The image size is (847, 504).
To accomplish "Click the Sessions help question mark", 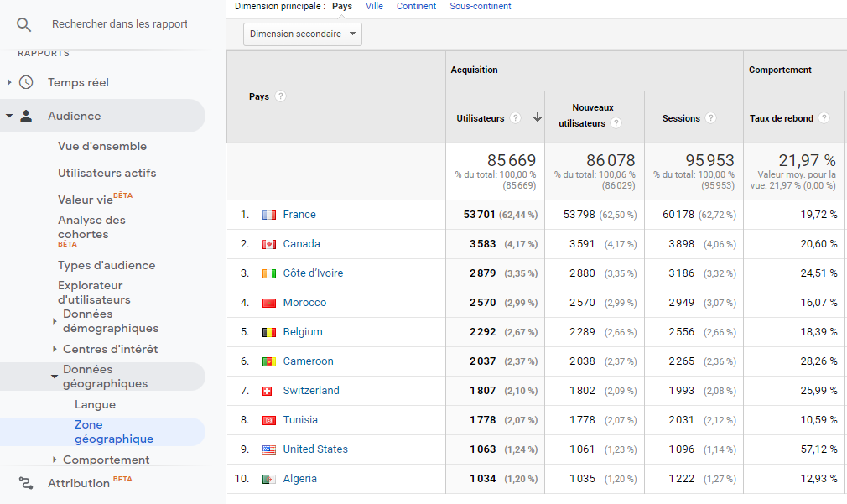I will [712, 118].
